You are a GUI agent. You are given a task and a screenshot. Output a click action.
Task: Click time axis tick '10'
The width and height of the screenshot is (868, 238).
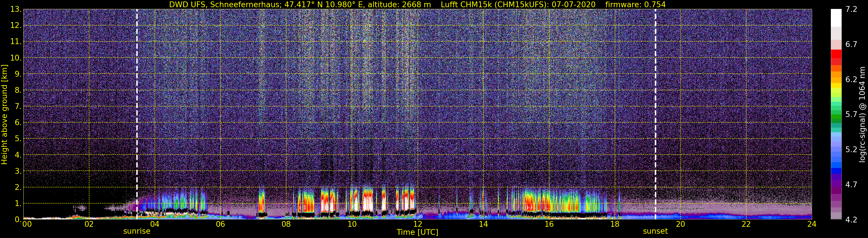[352, 224]
